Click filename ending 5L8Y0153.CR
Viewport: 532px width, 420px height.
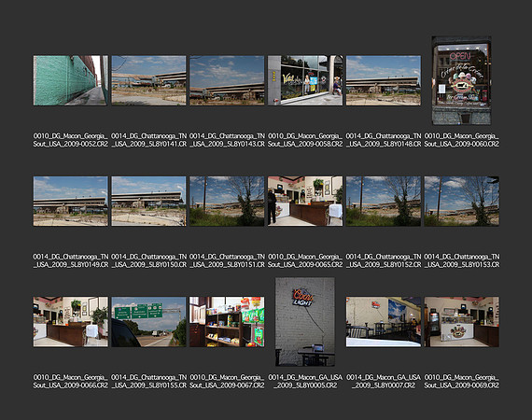click(x=461, y=260)
